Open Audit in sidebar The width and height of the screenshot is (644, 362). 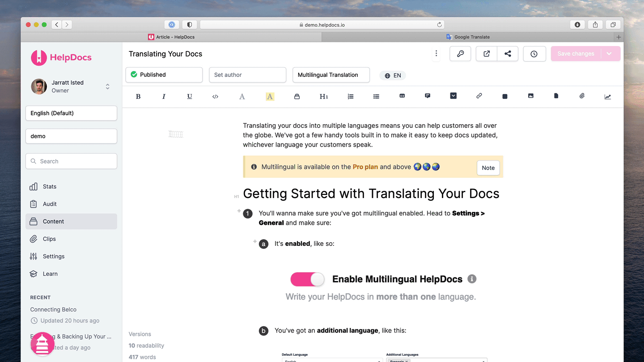pyautogui.click(x=71, y=204)
